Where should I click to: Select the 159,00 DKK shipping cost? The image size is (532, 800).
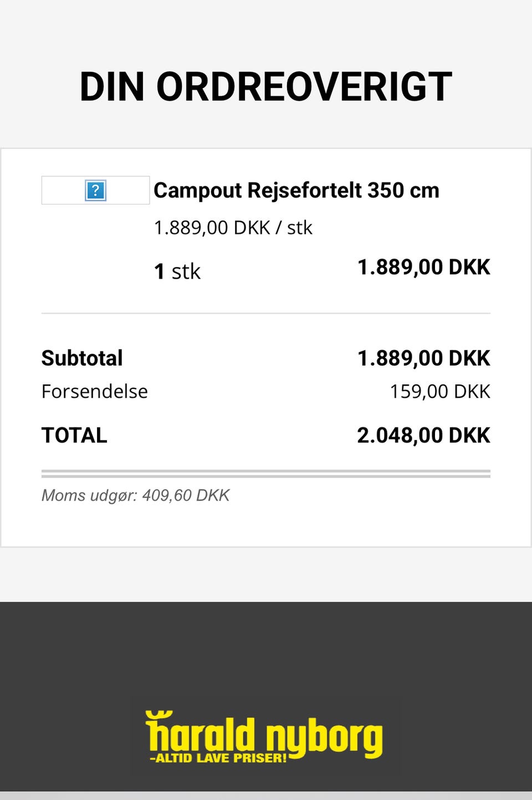[x=440, y=392]
